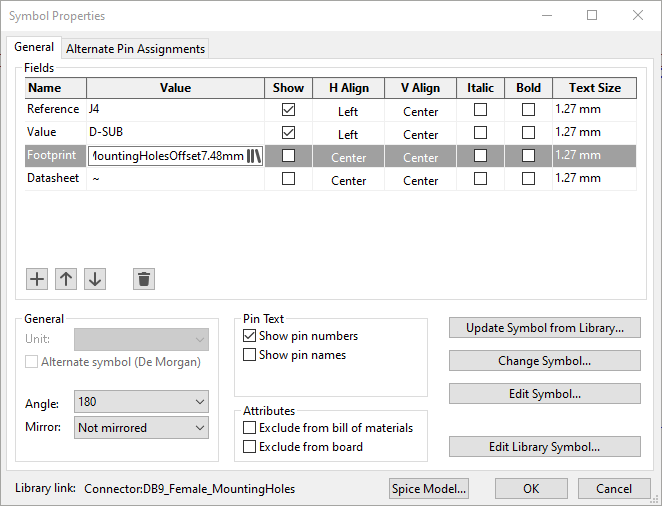This screenshot has height=506, width=662.
Task: Open the Spice Model dialog
Action: (429, 489)
